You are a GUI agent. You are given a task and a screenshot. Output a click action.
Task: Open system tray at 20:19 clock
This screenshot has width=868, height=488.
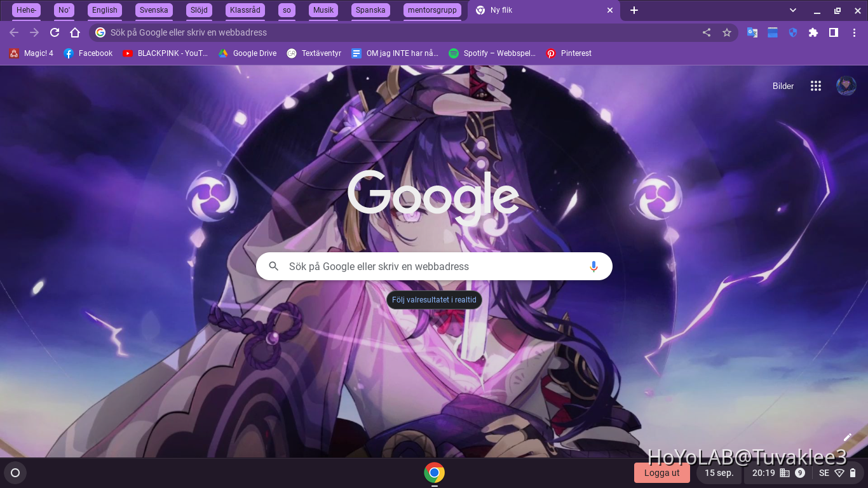click(763, 473)
